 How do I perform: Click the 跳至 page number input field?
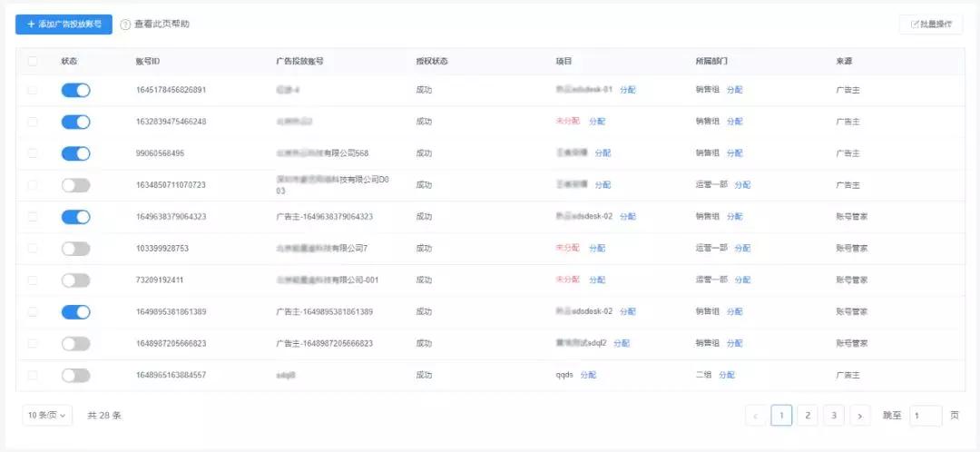click(x=926, y=416)
